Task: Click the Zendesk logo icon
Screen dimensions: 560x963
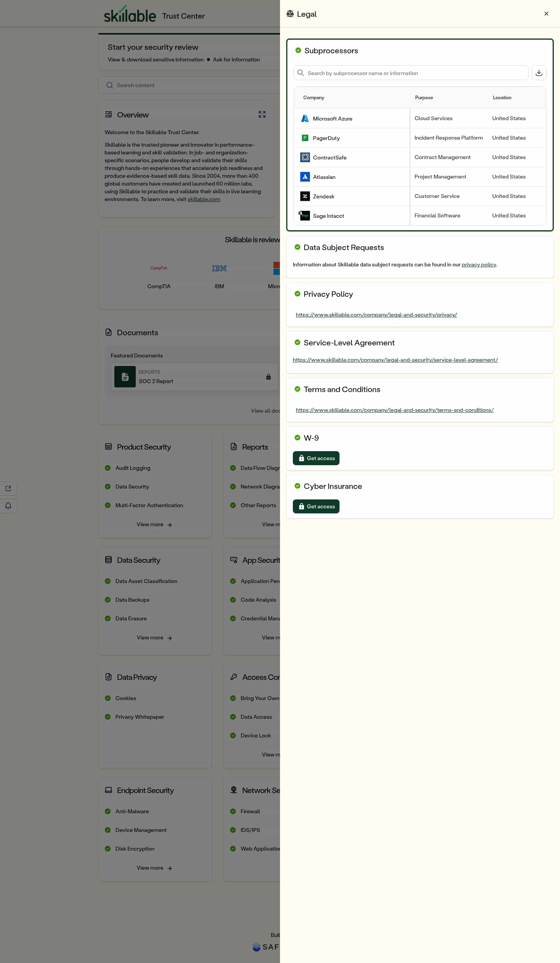Action: pyautogui.click(x=305, y=196)
